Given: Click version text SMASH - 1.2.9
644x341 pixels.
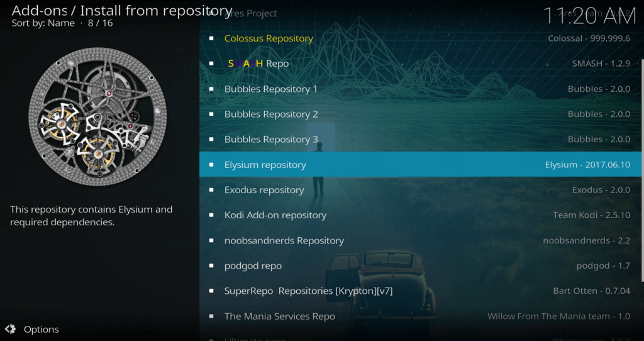Looking at the screenshot, I should [x=601, y=64].
